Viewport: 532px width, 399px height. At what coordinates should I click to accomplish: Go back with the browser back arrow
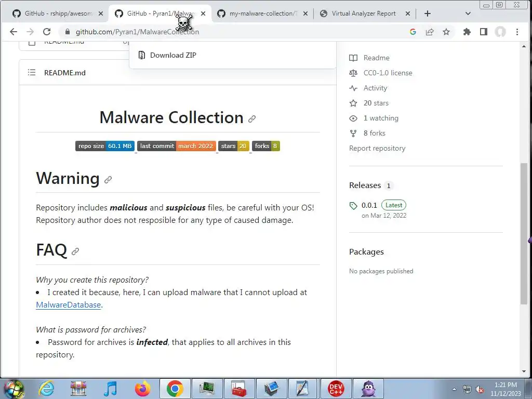pyautogui.click(x=13, y=32)
